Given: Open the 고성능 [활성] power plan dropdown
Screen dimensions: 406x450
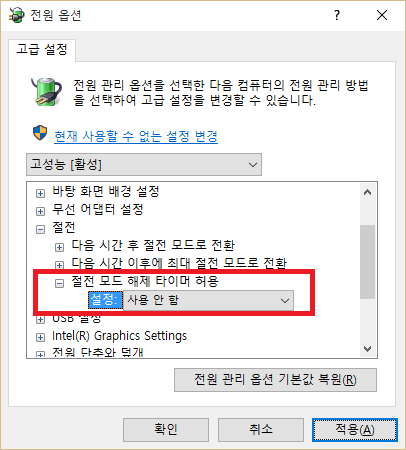Looking at the screenshot, I should tap(144, 164).
